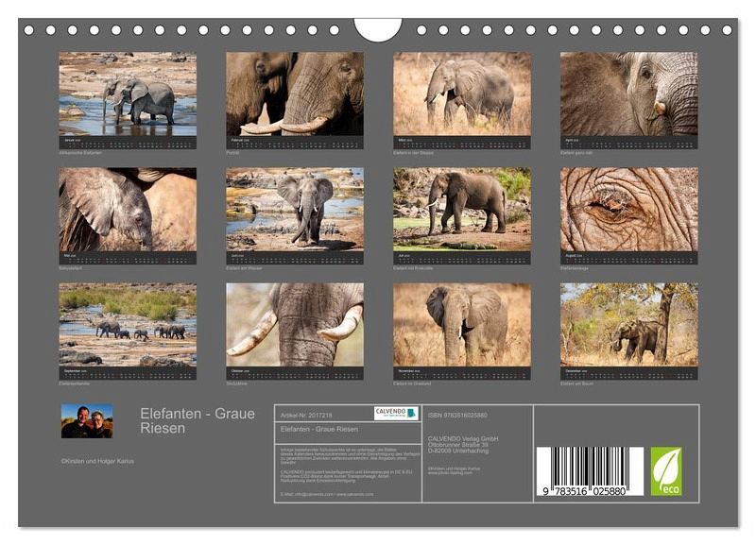This screenshot has height=545, width=756.
Task: Click the E-Mail and website line in info box
Action: point(327,494)
